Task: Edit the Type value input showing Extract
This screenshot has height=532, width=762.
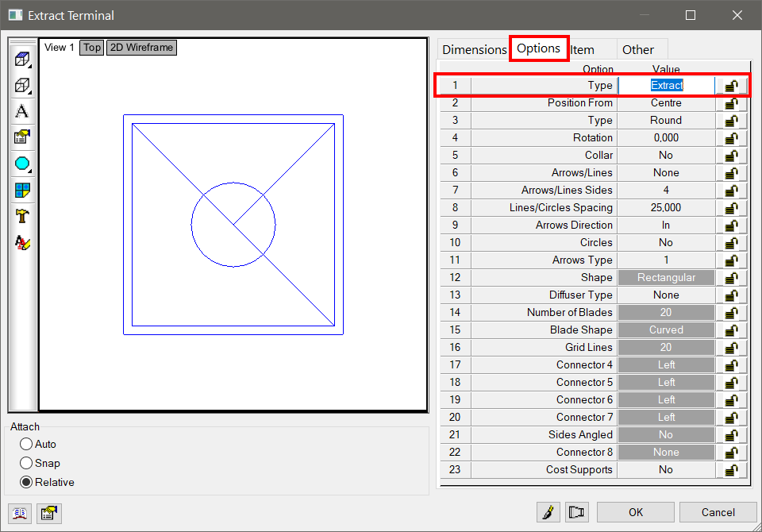Action: point(667,85)
